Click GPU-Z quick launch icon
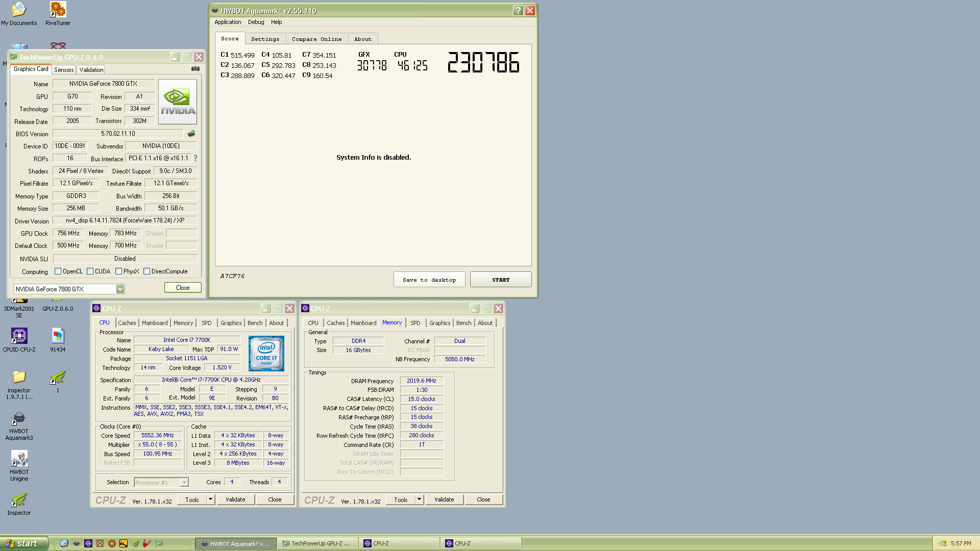980x551 pixels. tap(159, 543)
